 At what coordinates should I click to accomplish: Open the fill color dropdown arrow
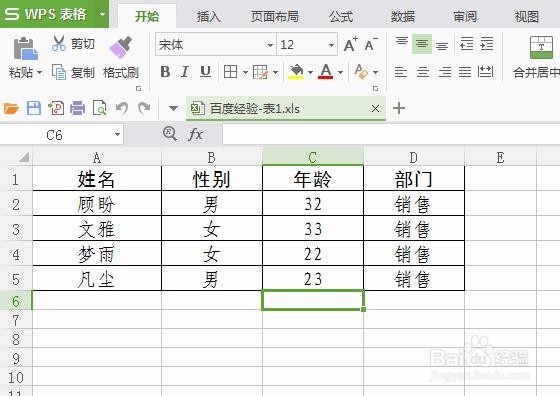310,72
